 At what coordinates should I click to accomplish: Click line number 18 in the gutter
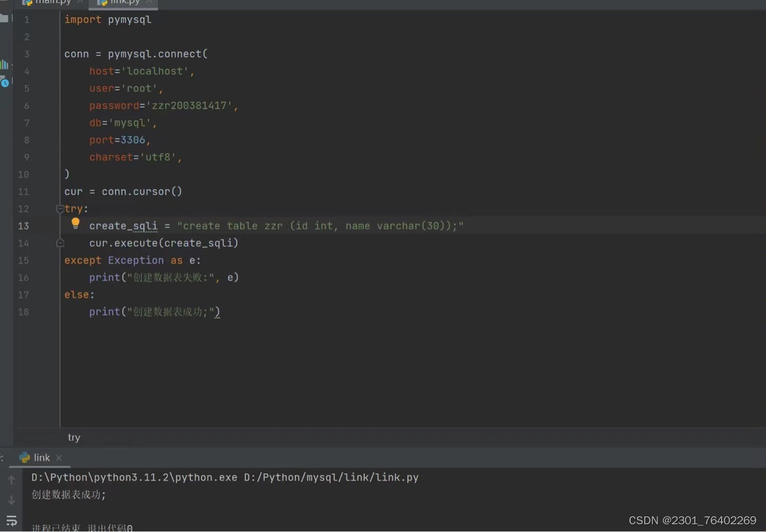pos(23,312)
